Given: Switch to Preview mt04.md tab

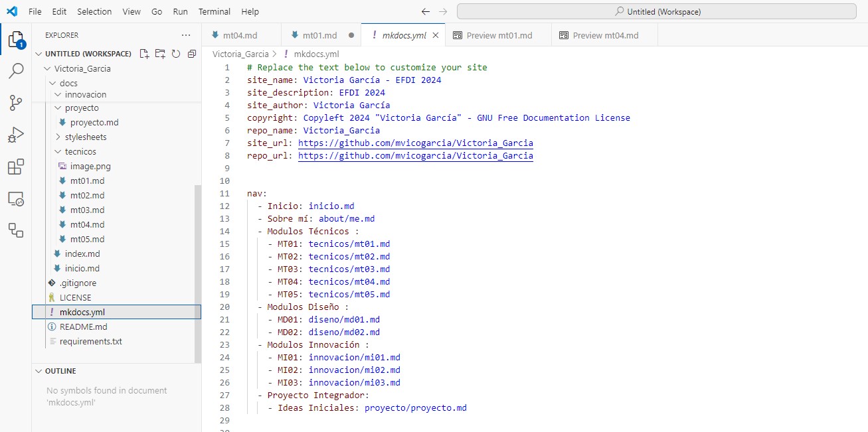Looking at the screenshot, I should 605,35.
